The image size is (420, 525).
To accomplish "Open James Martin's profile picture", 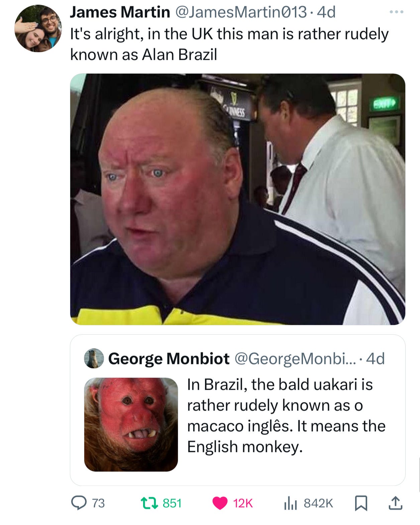I will (x=38, y=28).
